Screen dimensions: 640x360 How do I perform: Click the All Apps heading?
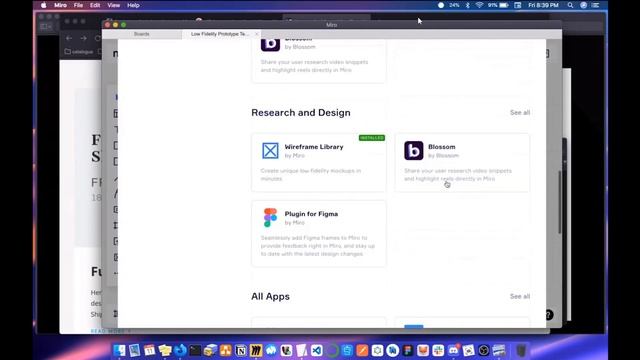click(270, 296)
